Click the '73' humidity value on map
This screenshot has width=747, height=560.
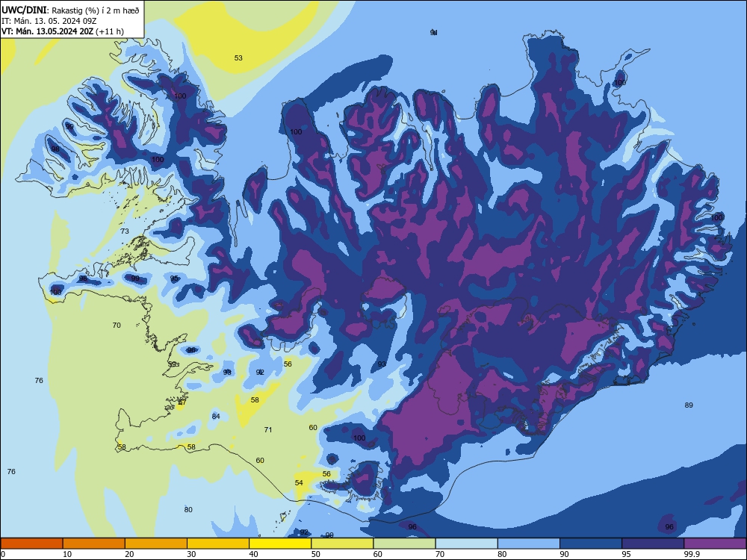pyautogui.click(x=124, y=231)
